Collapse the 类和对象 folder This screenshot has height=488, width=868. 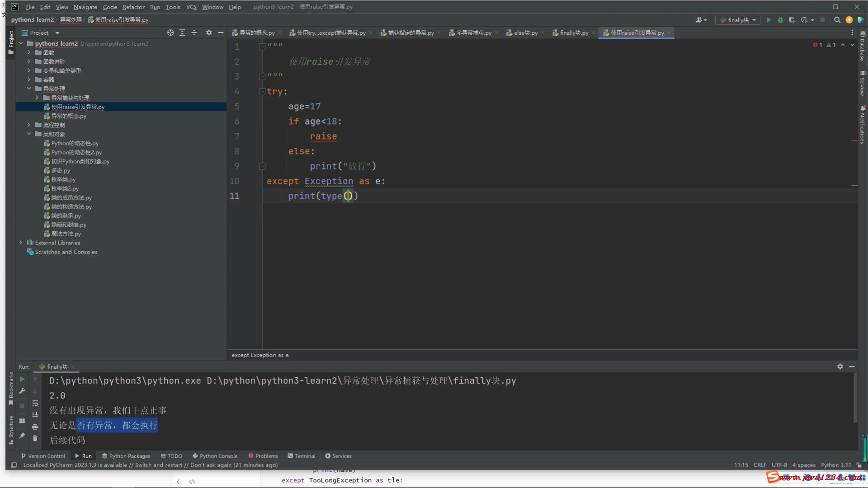point(29,134)
